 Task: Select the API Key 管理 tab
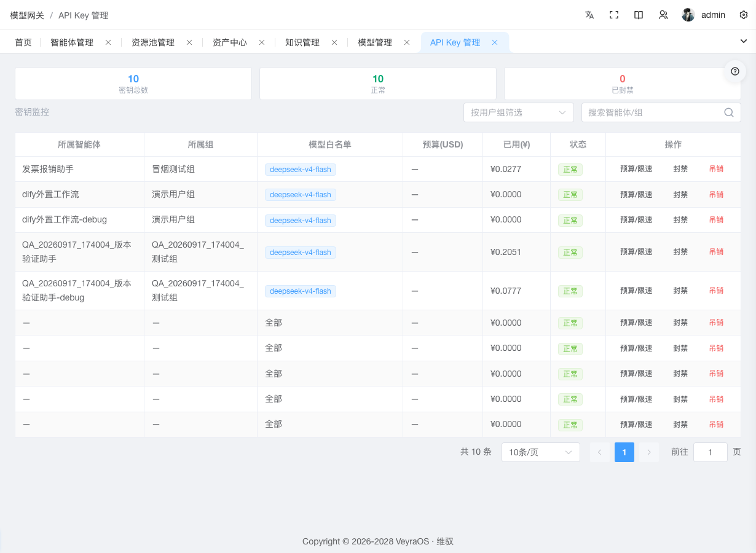tap(455, 42)
